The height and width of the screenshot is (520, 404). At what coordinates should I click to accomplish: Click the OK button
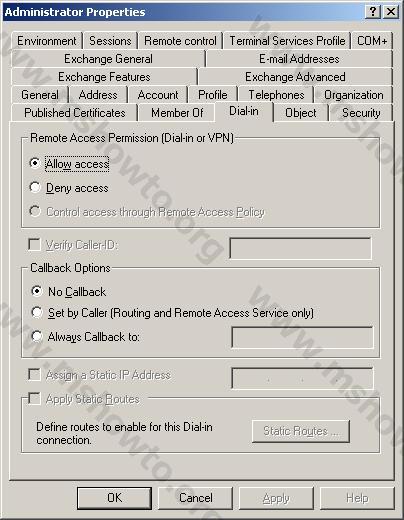(x=114, y=498)
